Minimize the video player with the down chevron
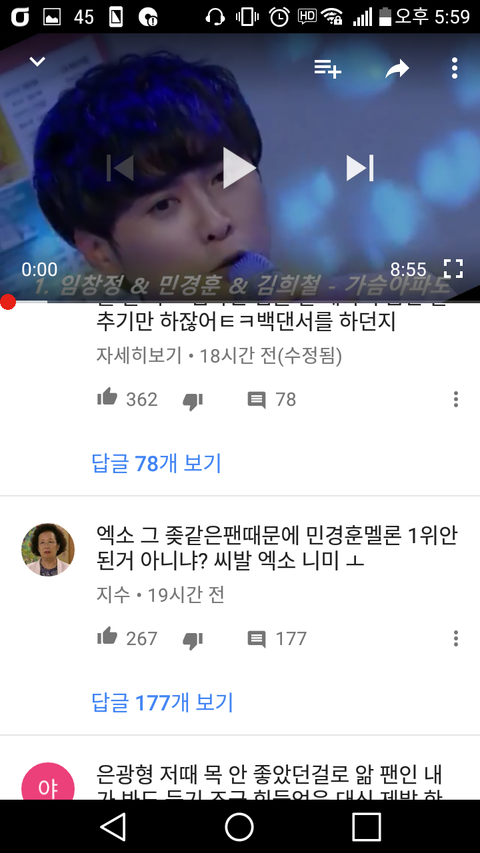 (x=37, y=61)
